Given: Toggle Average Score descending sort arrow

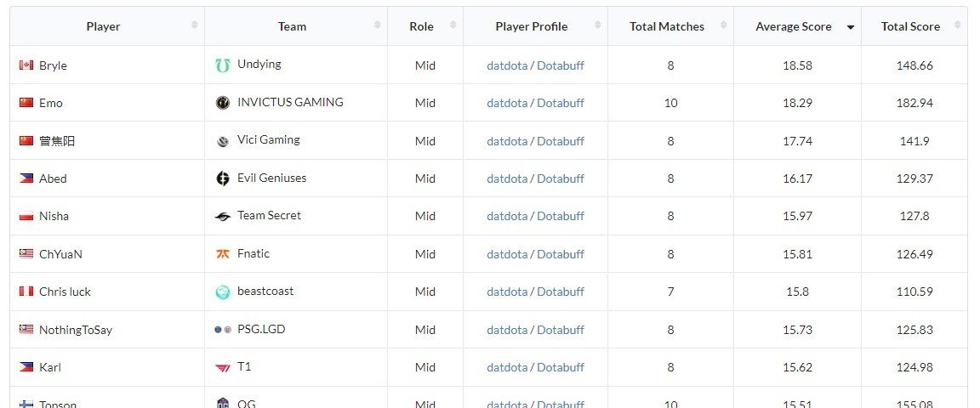Looking at the screenshot, I should coord(850,27).
